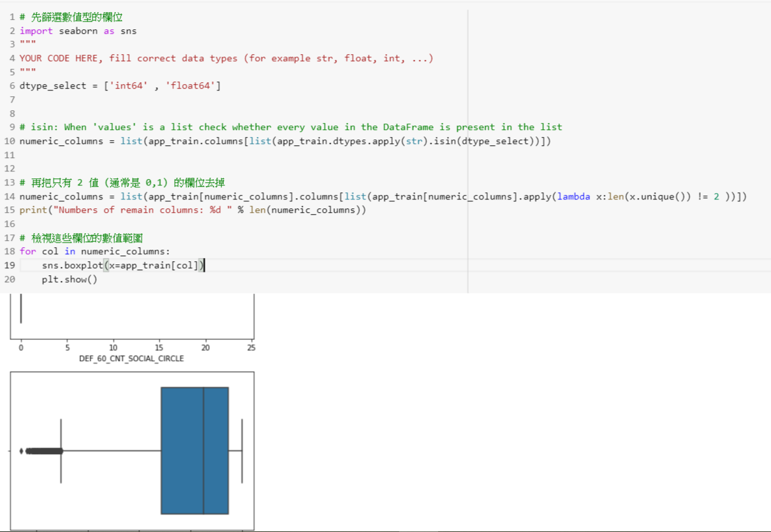Click the 'import seaborn as sns' code line
This screenshot has width=771, height=532.
point(78,31)
